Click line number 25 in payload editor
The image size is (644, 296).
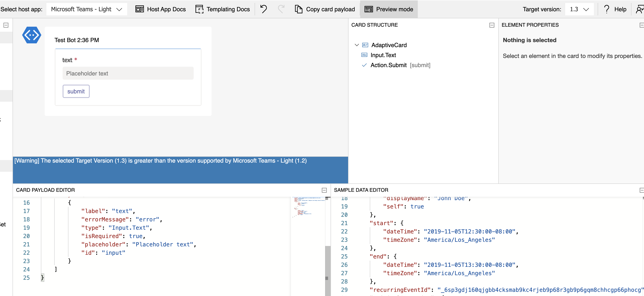click(x=27, y=278)
